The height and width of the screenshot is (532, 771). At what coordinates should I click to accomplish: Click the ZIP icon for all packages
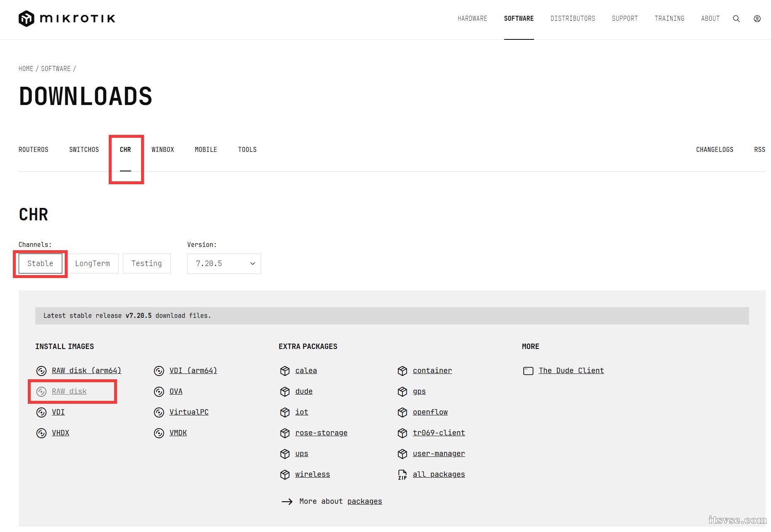coord(402,475)
